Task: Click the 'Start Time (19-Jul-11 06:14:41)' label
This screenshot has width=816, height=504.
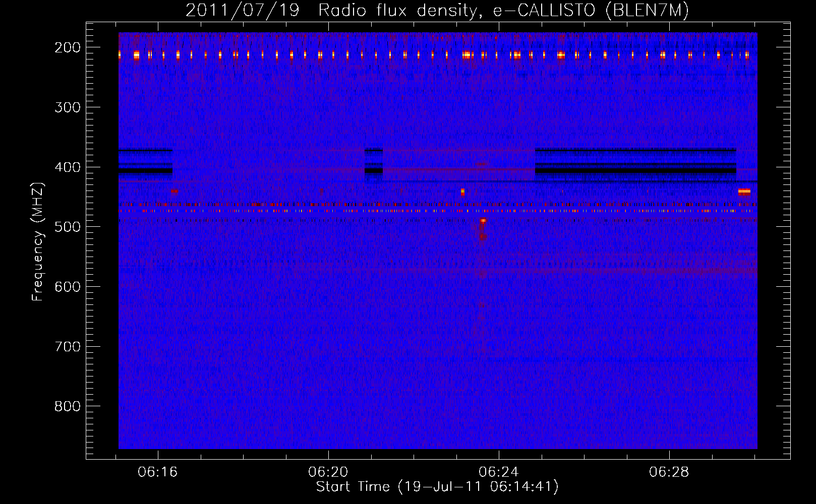Action: pyautogui.click(x=437, y=487)
